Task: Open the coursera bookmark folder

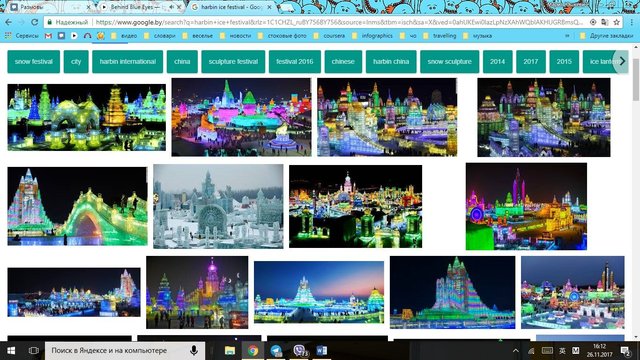Action: (x=329, y=36)
